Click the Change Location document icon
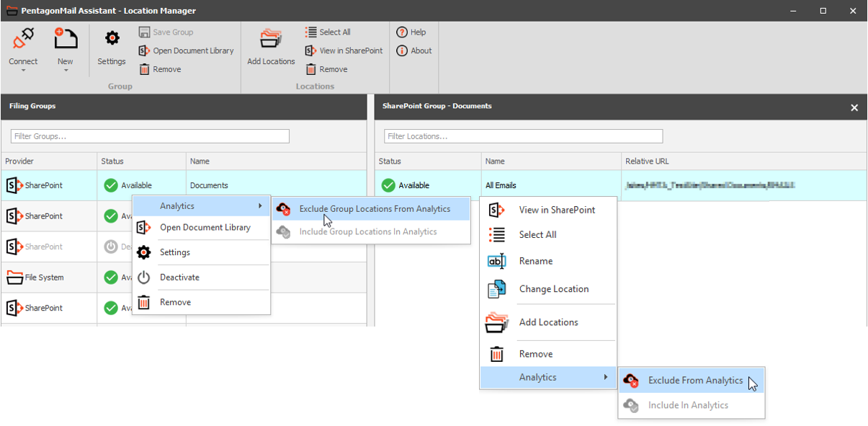This screenshot has height=426, width=868. tap(497, 289)
